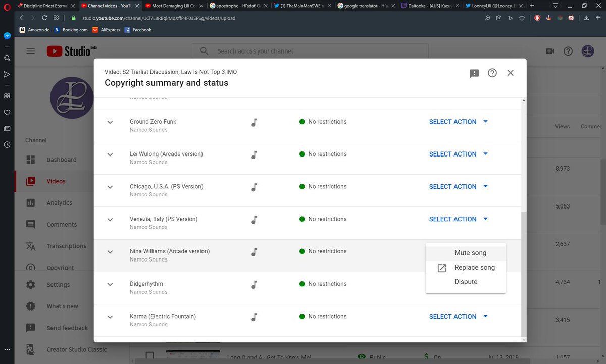
Task: Click the snapshot camera icon in address bar
Action: 499,18
